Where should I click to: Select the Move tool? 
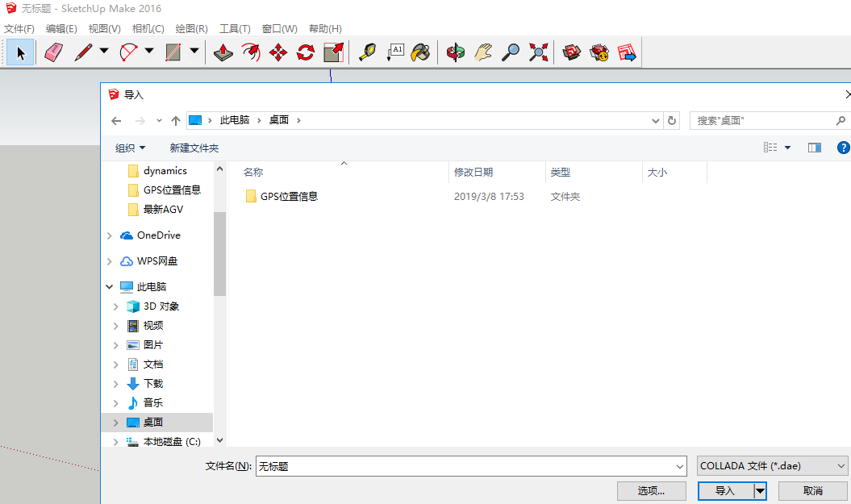point(278,52)
